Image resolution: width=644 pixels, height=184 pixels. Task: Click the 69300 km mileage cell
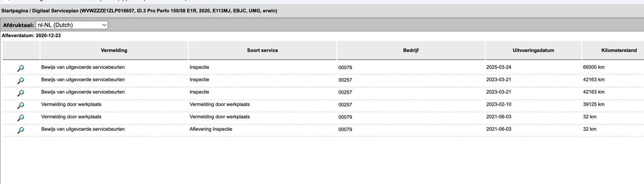[593, 67]
